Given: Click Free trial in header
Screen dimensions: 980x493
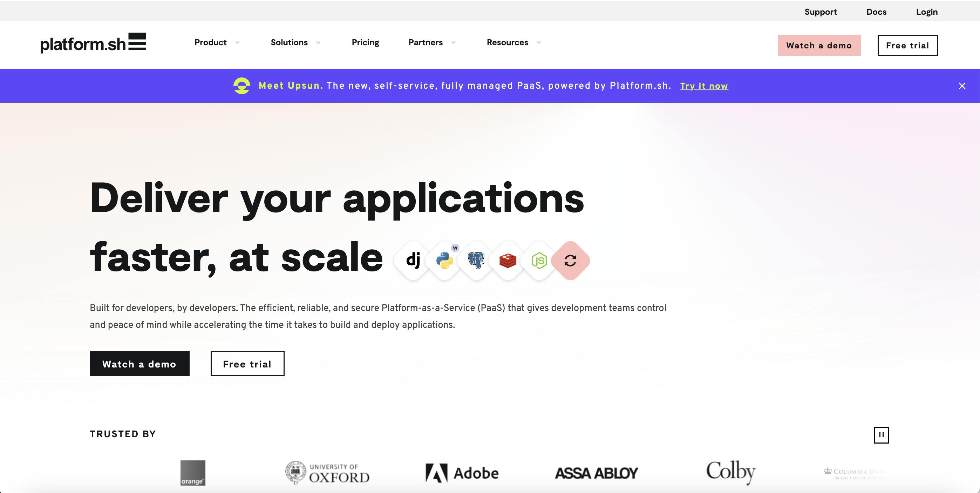Looking at the screenshot, I should tap(907, 45).
